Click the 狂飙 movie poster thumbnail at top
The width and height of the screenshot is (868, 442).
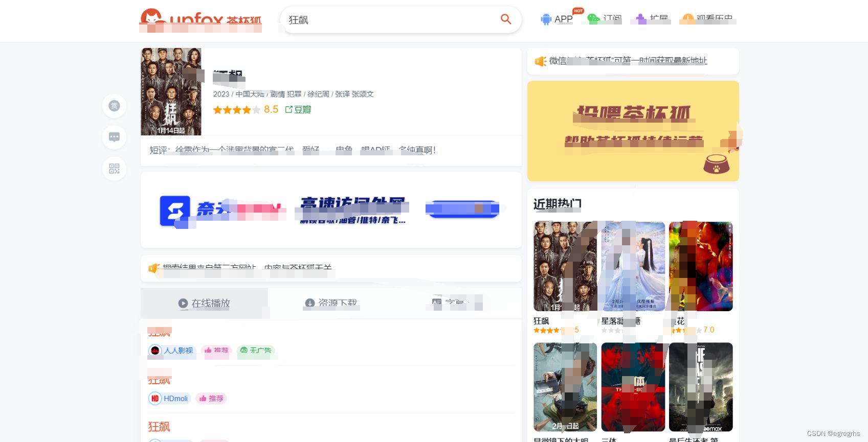click(x=171, y=91)
